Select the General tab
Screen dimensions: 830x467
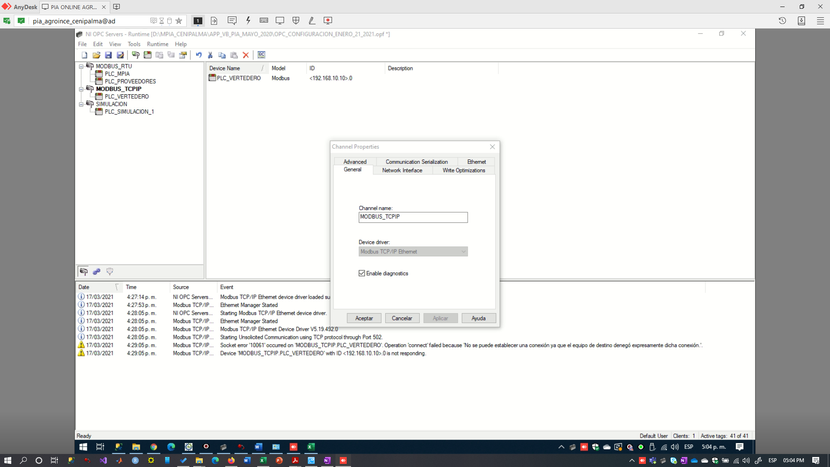353,169
